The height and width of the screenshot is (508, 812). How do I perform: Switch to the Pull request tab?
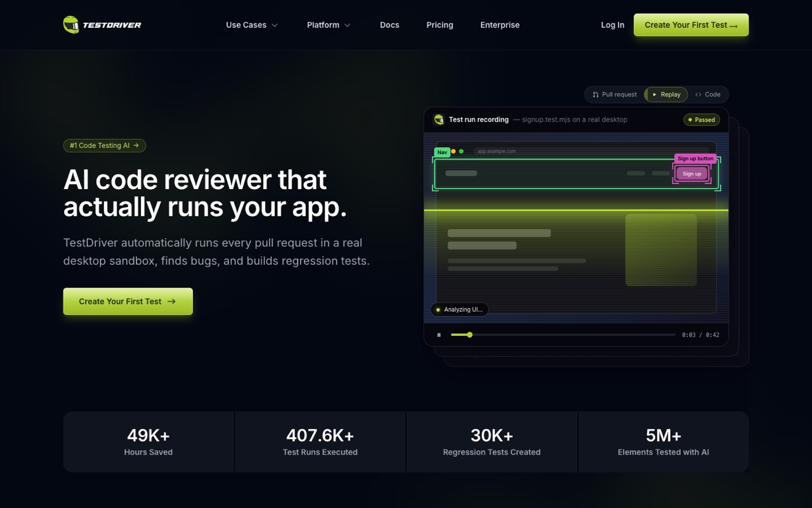(614, 95)
